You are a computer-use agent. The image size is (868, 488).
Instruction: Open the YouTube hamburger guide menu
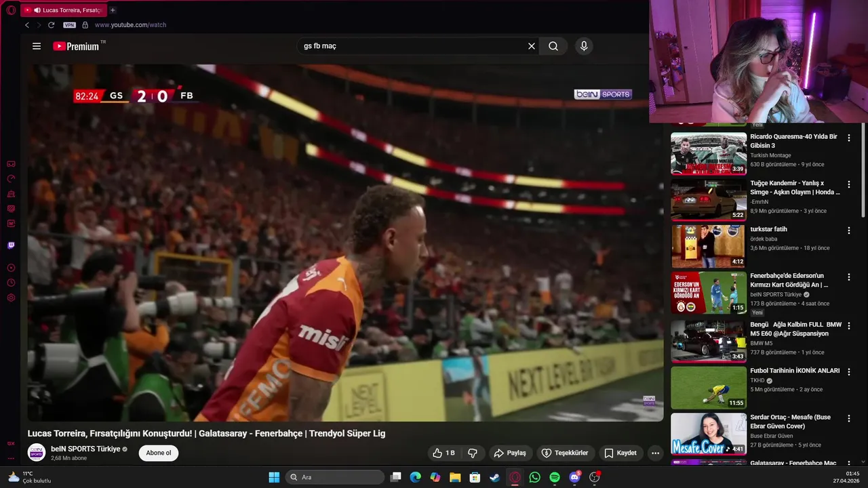tap(37, 46)
